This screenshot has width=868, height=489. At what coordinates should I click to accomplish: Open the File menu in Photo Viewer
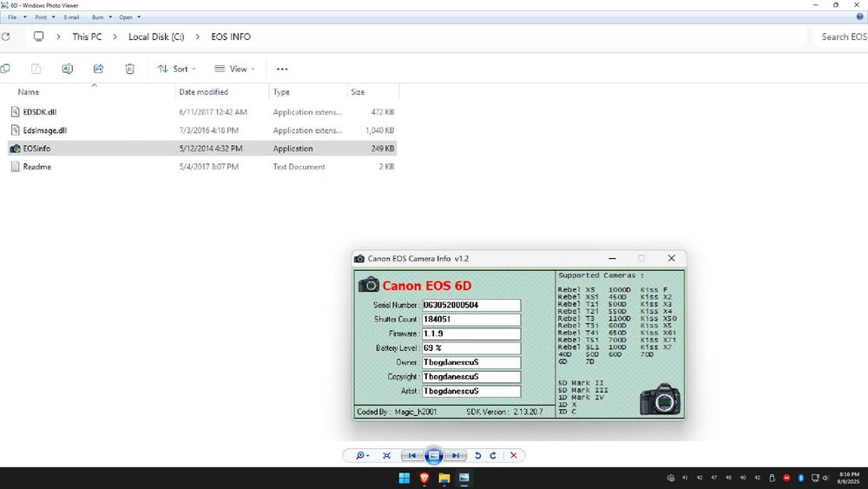pos(12,17)
